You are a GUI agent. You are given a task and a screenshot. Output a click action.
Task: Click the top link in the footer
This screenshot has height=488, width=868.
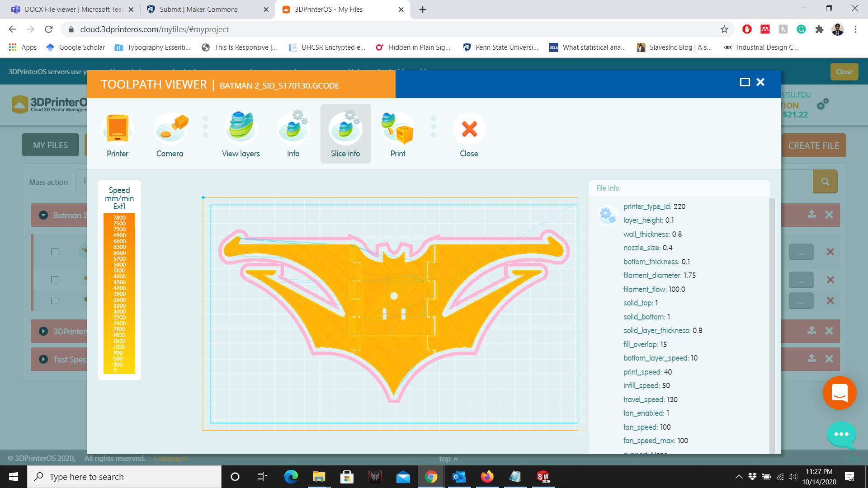(x=448, y=459)
